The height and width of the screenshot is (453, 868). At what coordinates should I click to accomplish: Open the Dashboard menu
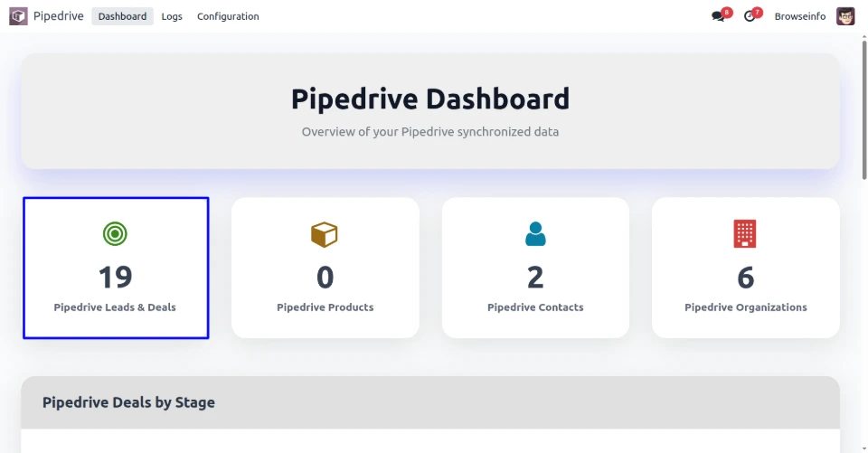coord(122,16)
